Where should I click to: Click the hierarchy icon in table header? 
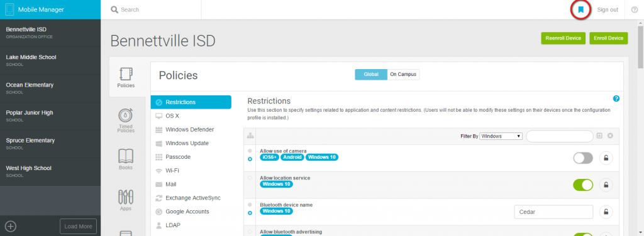[250, 136]
